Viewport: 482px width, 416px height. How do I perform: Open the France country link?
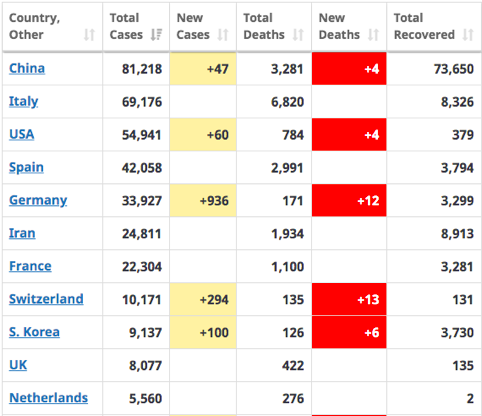coord(30,266)
